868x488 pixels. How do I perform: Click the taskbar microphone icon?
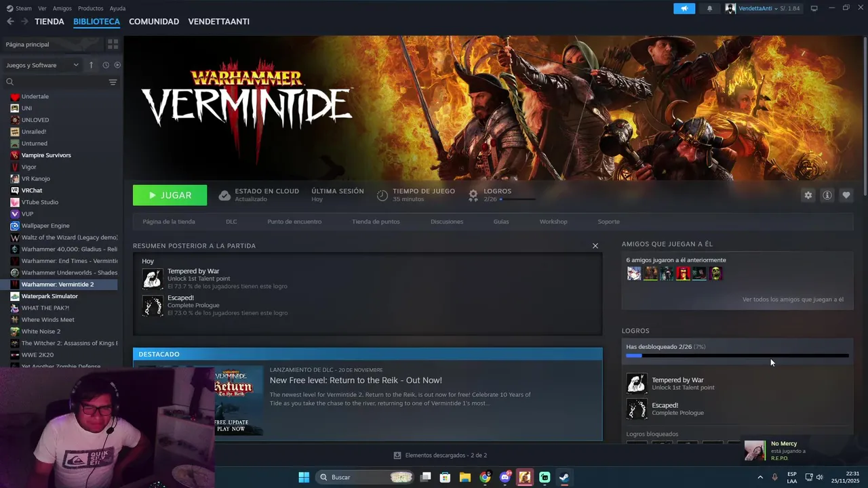(x=774, y=477)
